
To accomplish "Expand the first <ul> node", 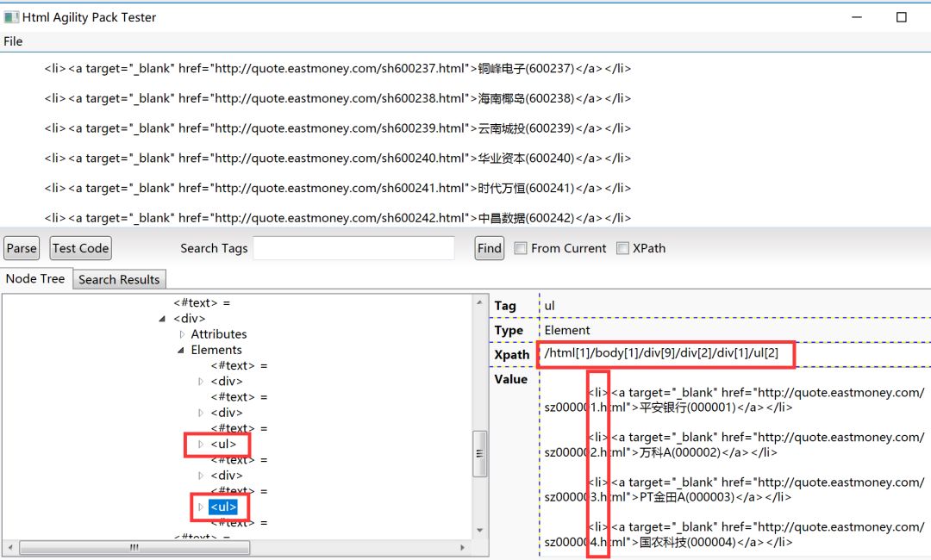I will click(x=201, y=444).
